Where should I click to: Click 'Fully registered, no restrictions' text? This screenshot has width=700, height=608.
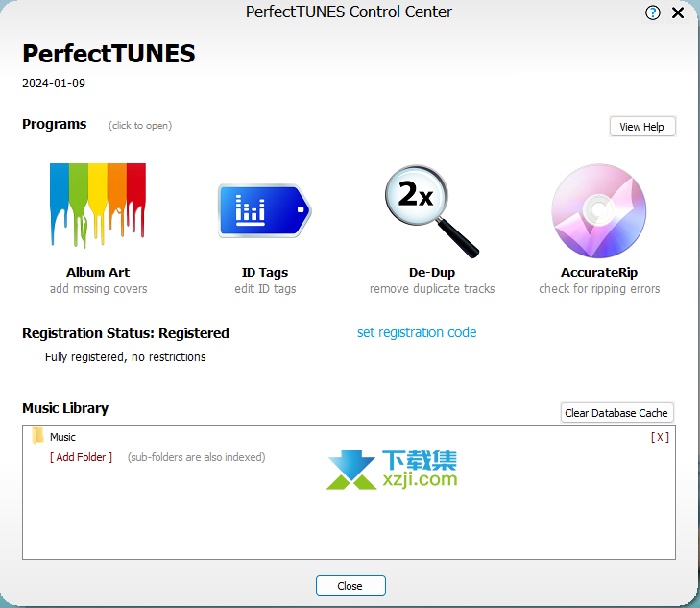(x=126, y=357)
